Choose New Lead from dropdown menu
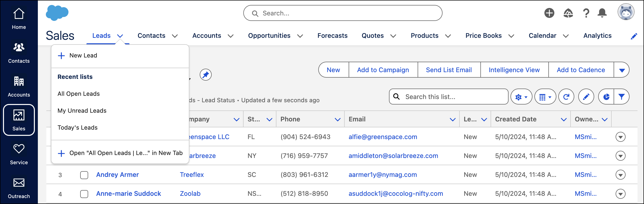 click(120, 56)
